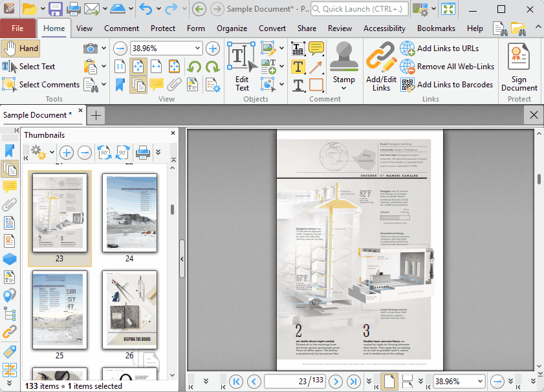This screenshot has height=392, width=544.
Task: Toggle single page layout in status bar
Action: point(389,381)
